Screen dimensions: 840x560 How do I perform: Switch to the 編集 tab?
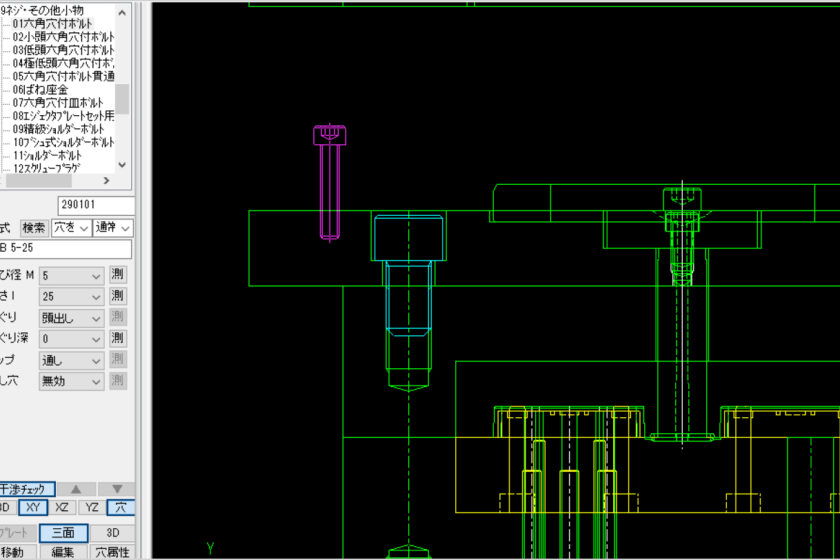(63, 552)
